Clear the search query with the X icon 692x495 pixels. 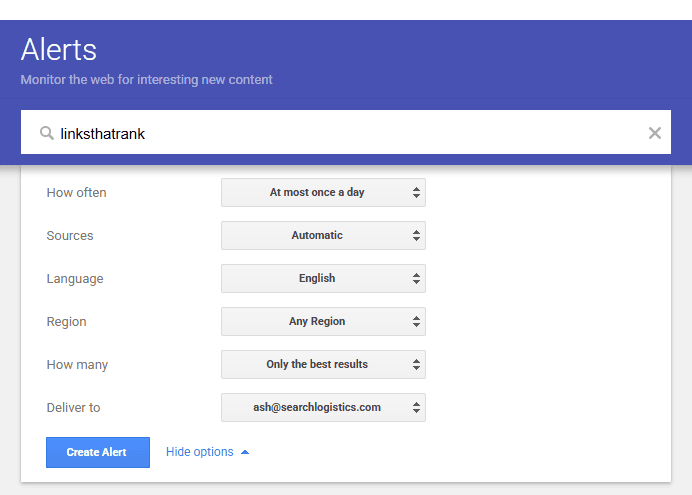click(x=654, y=133)
